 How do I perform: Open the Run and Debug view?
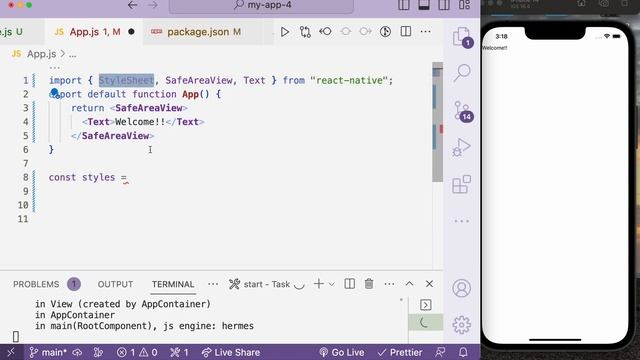[462, 147]
